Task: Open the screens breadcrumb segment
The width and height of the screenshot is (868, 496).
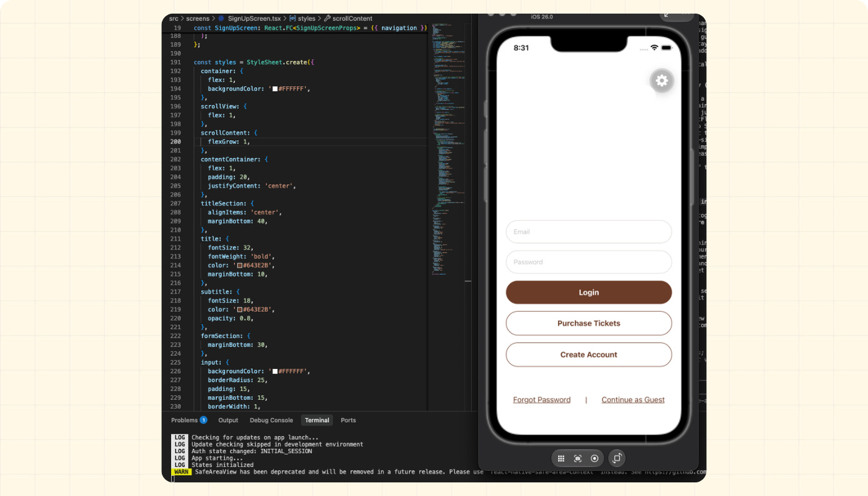Action: [x=198, y=19]
